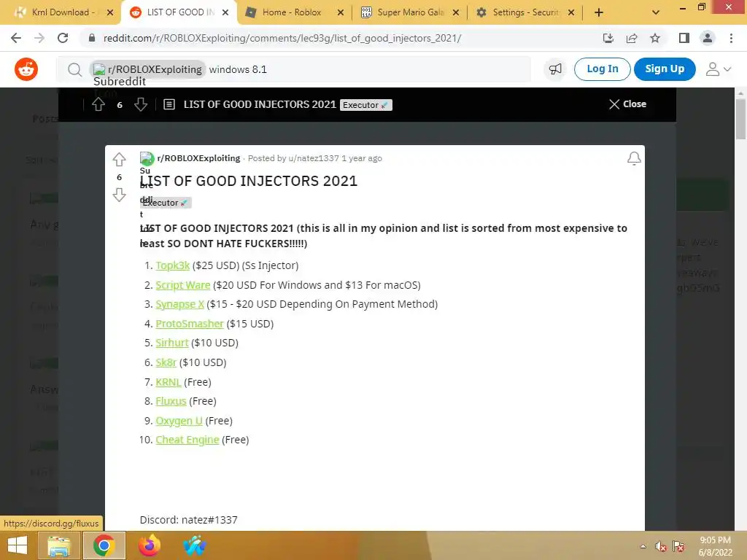This screenshot has height=560, width=747.
Task: Open the ProtoSmasher link
Action: tap(189, 323)
